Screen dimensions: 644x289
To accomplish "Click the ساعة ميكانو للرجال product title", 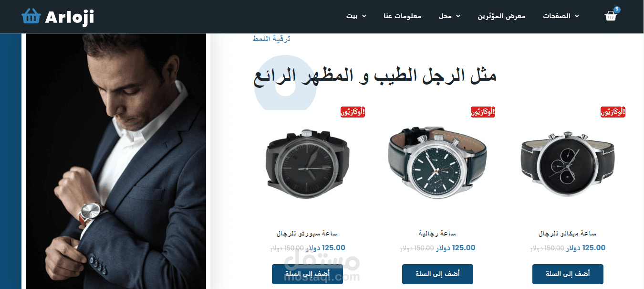I will [568, 234].
